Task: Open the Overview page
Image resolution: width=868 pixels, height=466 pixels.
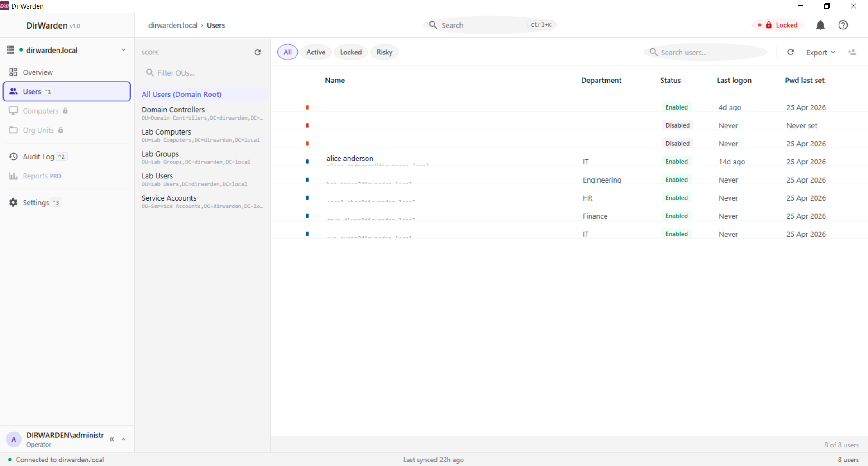Action: 67,72
